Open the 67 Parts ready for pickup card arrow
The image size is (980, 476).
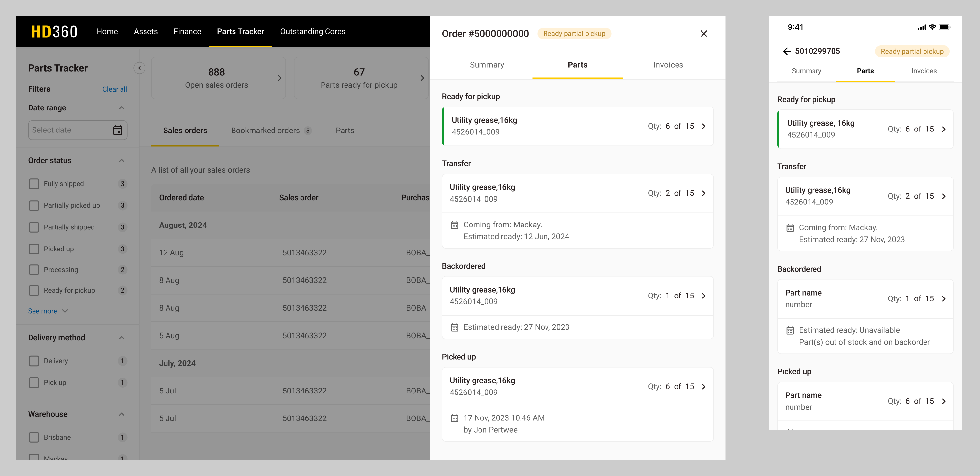pyautogui.click(x=422, y=78)
